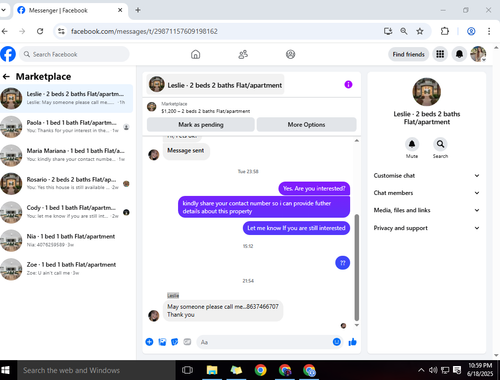The height and width of the screenshot is (380, 500).
Task: Open conversation information purple icon
Action: tap(348, 85)
